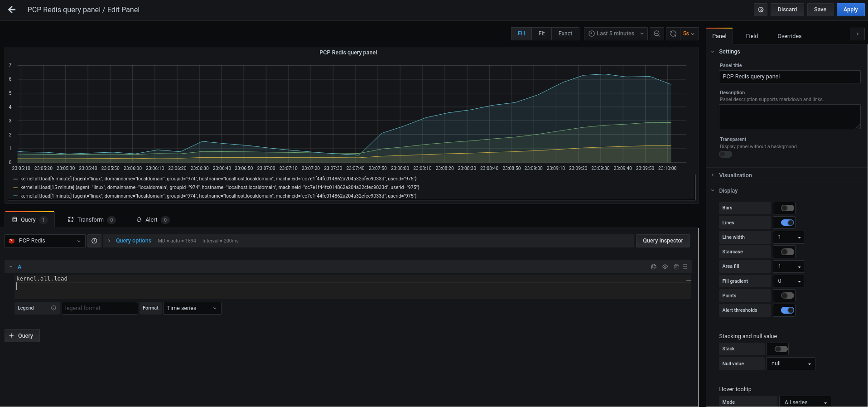Toggle the Bars display switch

pyautogui.click(x=787, y=208)
